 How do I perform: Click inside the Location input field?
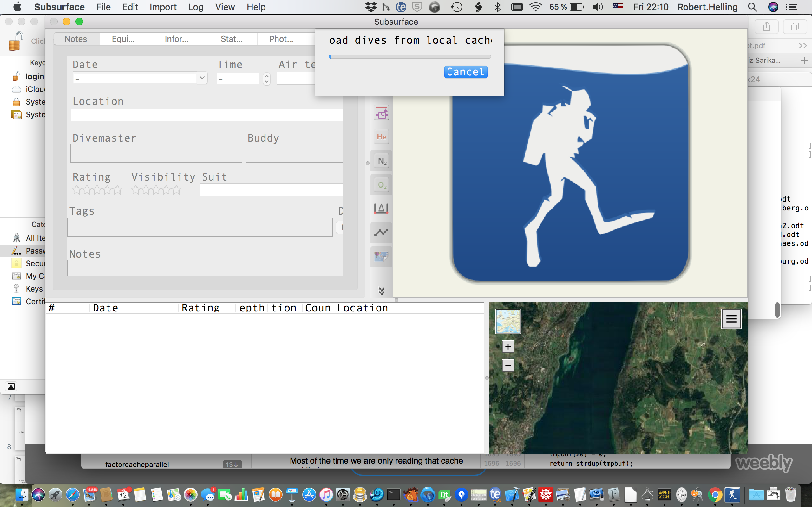pos(206,115)
